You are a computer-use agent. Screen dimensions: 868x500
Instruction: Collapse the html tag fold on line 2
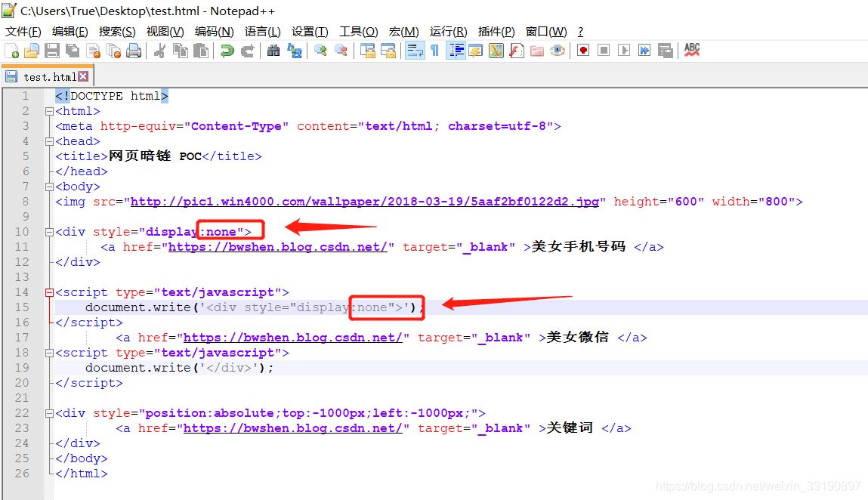[49, 111]
